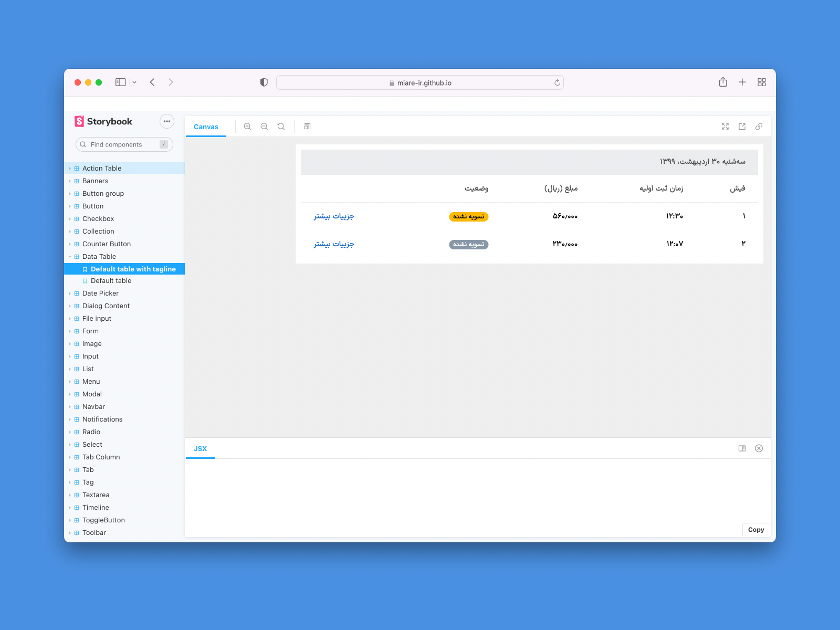Open the Radio component
Image resolution: width=840 pixels, height=630 pixels.
124,432
